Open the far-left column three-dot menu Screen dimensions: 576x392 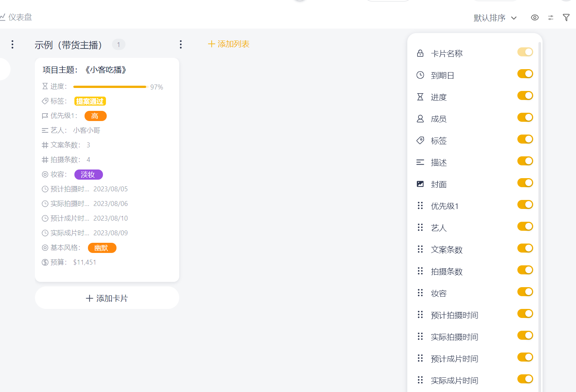[x=12, y=45]
